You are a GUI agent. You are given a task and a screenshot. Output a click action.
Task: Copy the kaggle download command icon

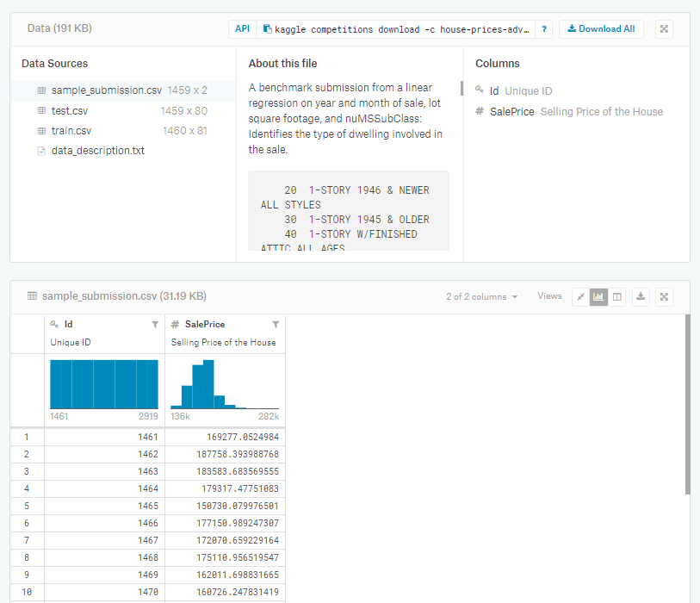point(268,29)
